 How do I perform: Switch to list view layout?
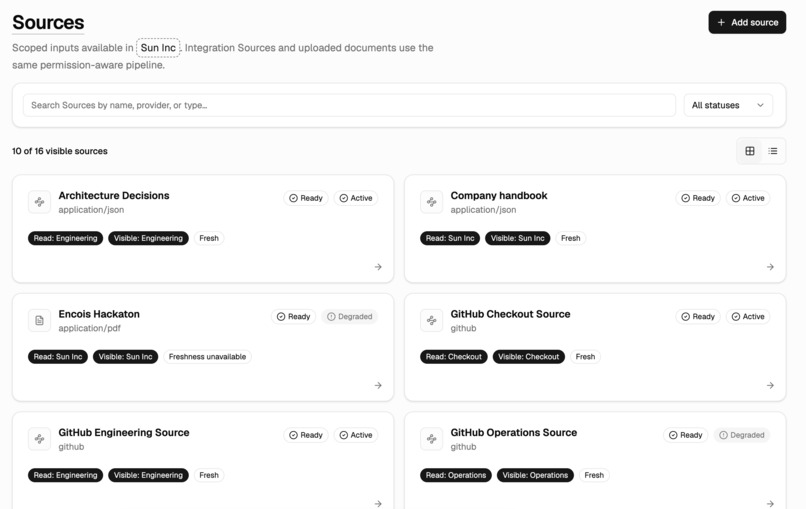point(773,151)
